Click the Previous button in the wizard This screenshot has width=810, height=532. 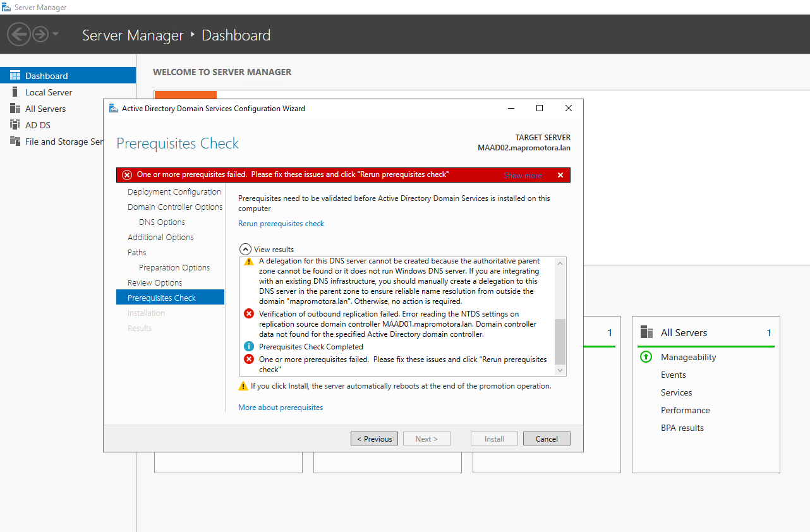375,438
